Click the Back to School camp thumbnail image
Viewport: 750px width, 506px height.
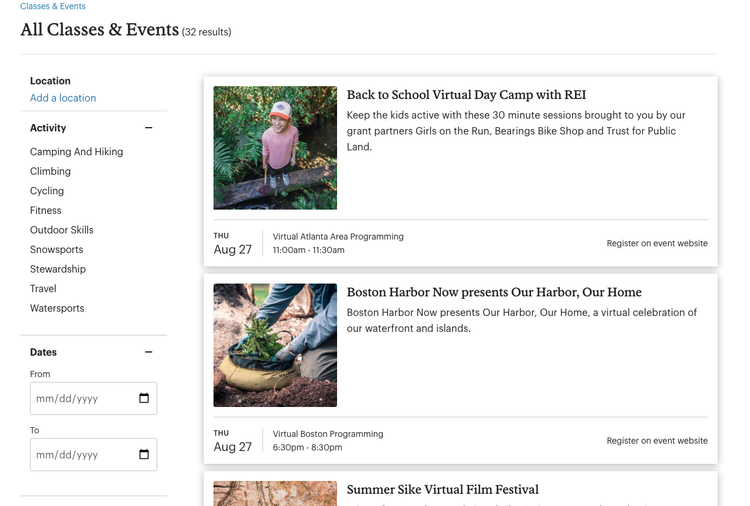tap(275, 148)
